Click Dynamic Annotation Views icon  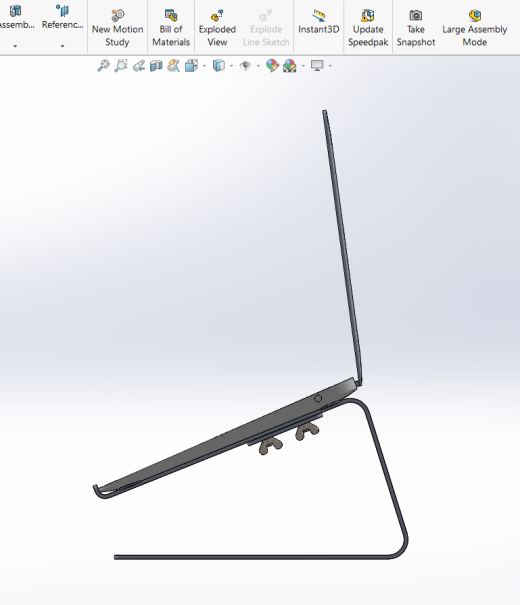click(174, 66)
